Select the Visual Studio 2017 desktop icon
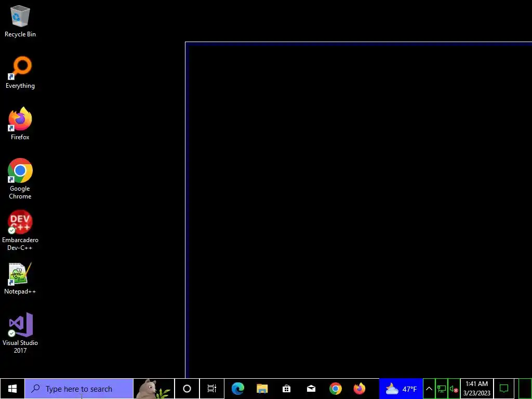The image size is (532, 399). (x=20, y=333)
